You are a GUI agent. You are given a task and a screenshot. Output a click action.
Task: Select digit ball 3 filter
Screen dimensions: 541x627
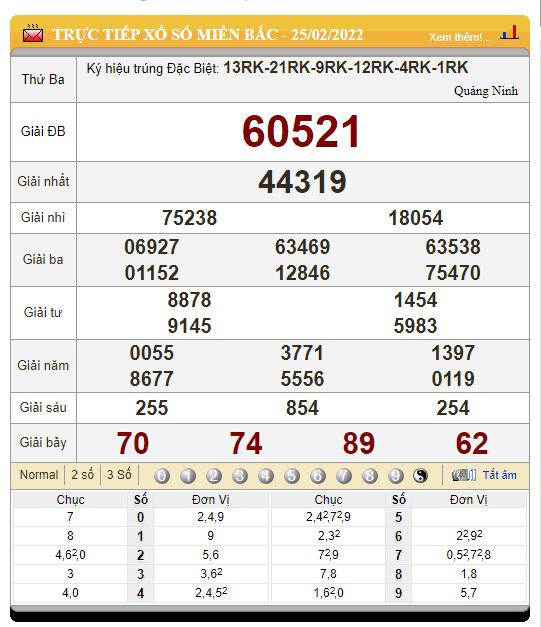pos(240,476)
